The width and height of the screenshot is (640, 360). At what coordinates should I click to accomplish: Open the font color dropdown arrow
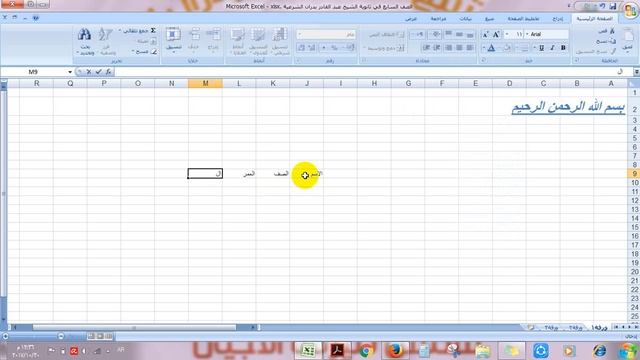(x=484, y=48)
